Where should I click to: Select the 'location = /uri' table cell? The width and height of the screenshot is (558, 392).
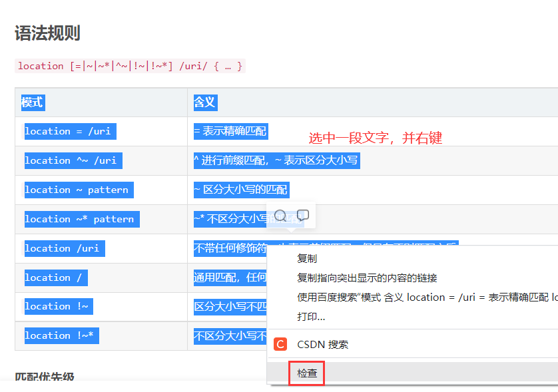[69, 131]
